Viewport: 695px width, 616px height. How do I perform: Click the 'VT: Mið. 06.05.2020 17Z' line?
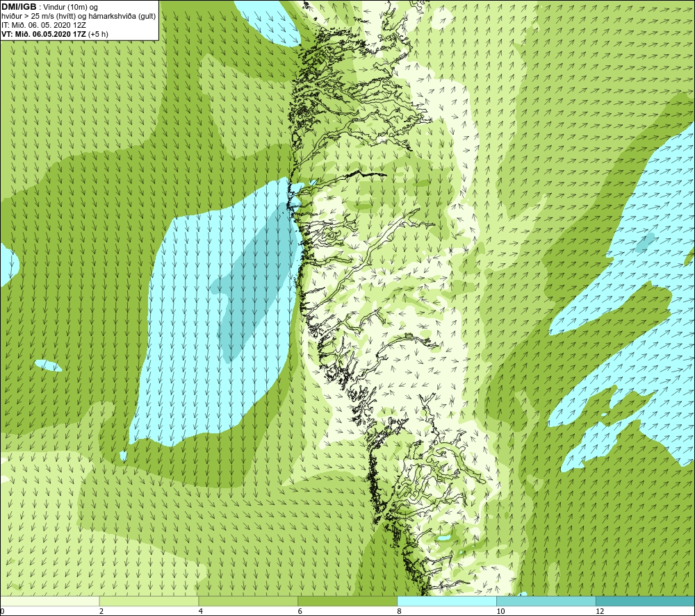click(43, 33)
